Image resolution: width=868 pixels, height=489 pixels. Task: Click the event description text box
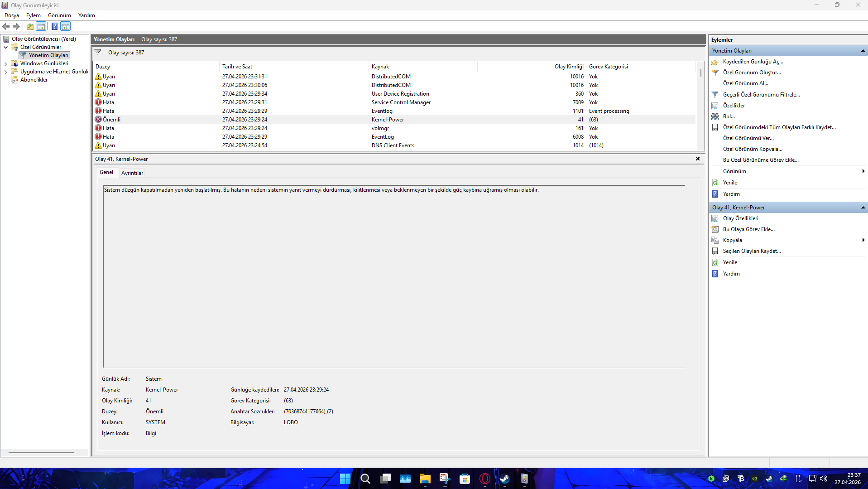(x=394, y=276)
